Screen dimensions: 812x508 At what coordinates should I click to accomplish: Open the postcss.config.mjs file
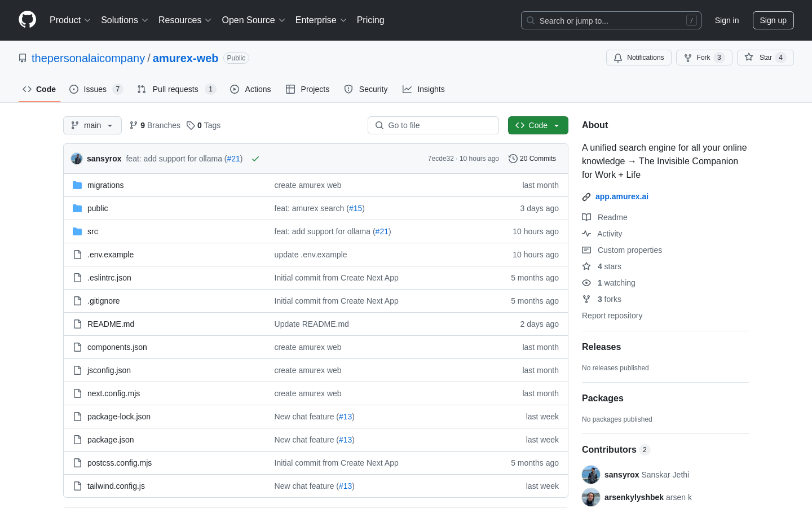[120, 463]
